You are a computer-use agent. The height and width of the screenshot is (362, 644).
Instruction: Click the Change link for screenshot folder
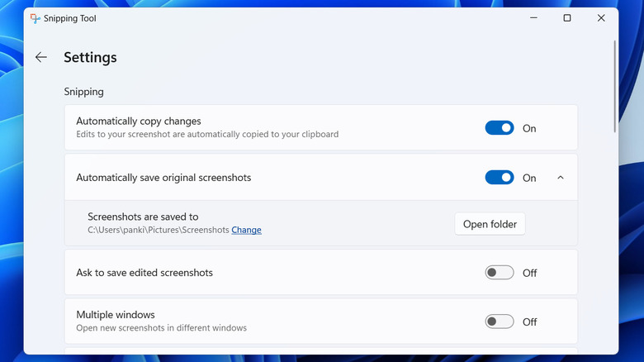tap(246, 230)
